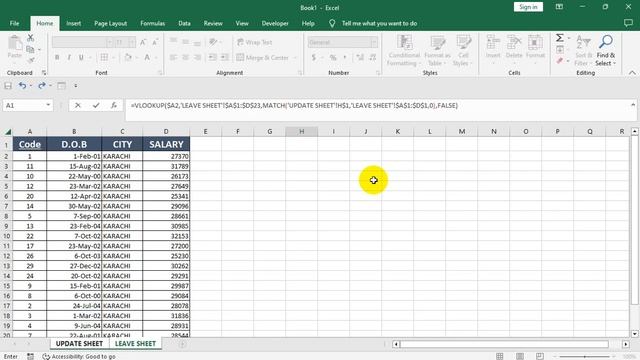Click inside the formula bar text

click(x=294, y=105)
